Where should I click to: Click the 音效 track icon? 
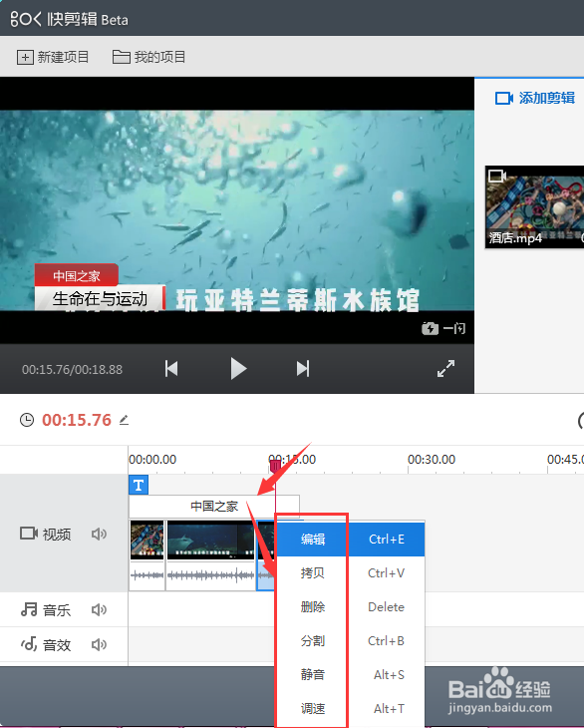tap(29, 644)
